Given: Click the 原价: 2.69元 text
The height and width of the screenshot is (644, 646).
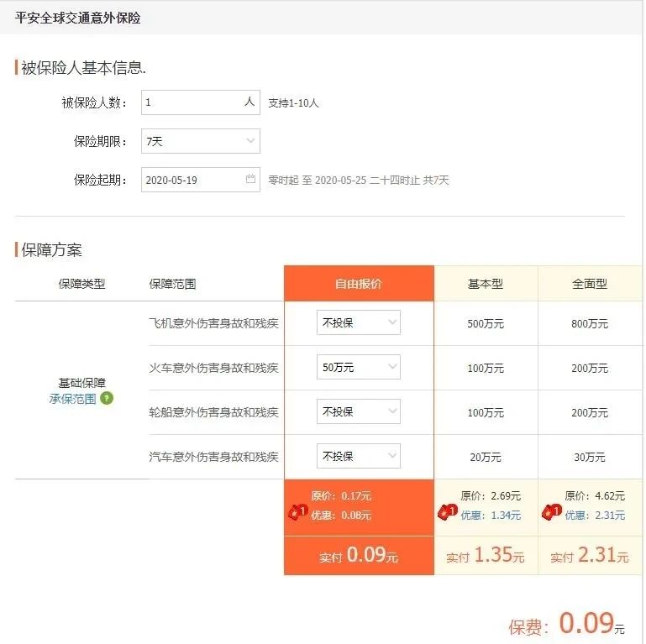Looking at the screenshot, I should click(x=491, y=495).
